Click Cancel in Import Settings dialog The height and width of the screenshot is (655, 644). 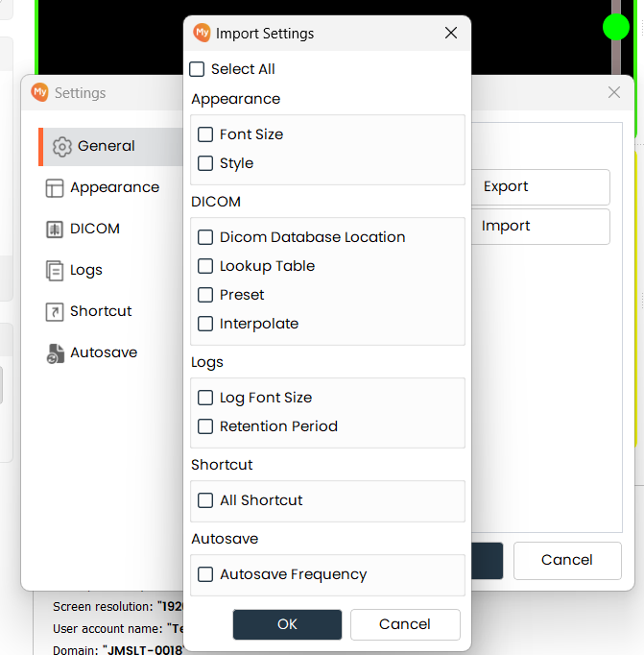tap(405, 624)
